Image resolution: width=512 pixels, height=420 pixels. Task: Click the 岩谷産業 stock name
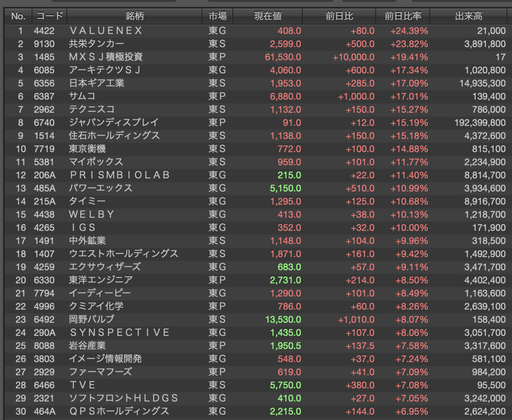(87, 346)
